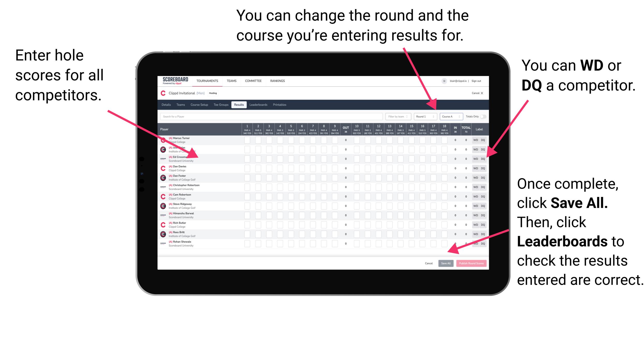Click the Save All button
Screen dimensions: 644x346
click(x=446, y=263)
